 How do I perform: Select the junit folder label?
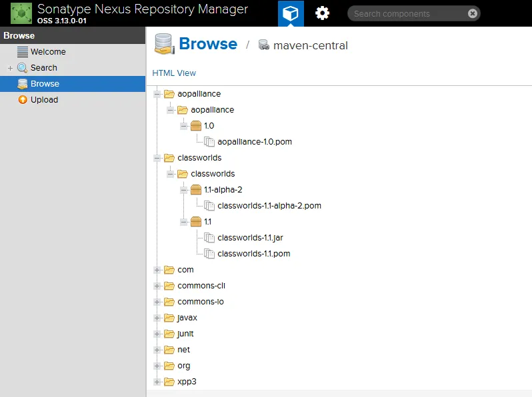[x=185, y=334]
